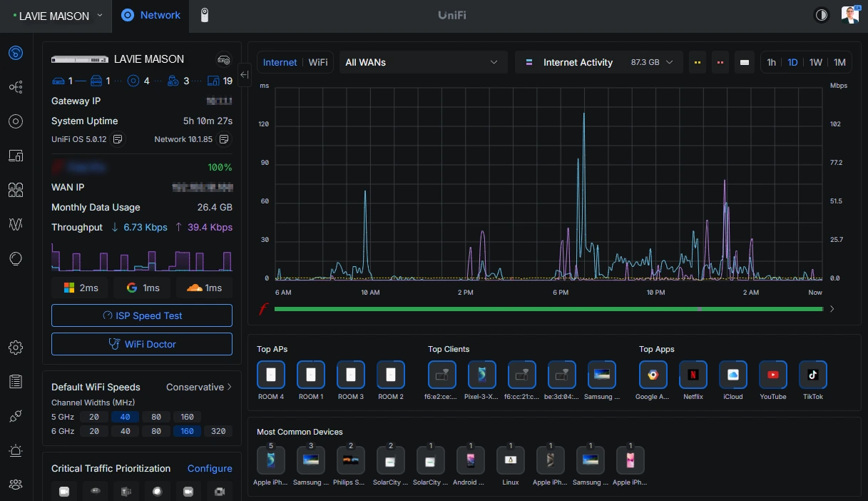Collapse the left panel with arrow button

tap(244, 75)
